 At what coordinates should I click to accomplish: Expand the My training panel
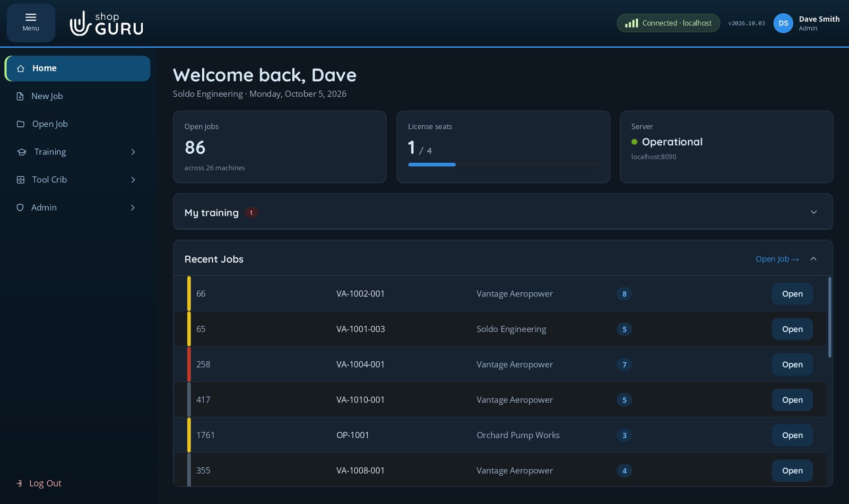click(x=813, y=212)
